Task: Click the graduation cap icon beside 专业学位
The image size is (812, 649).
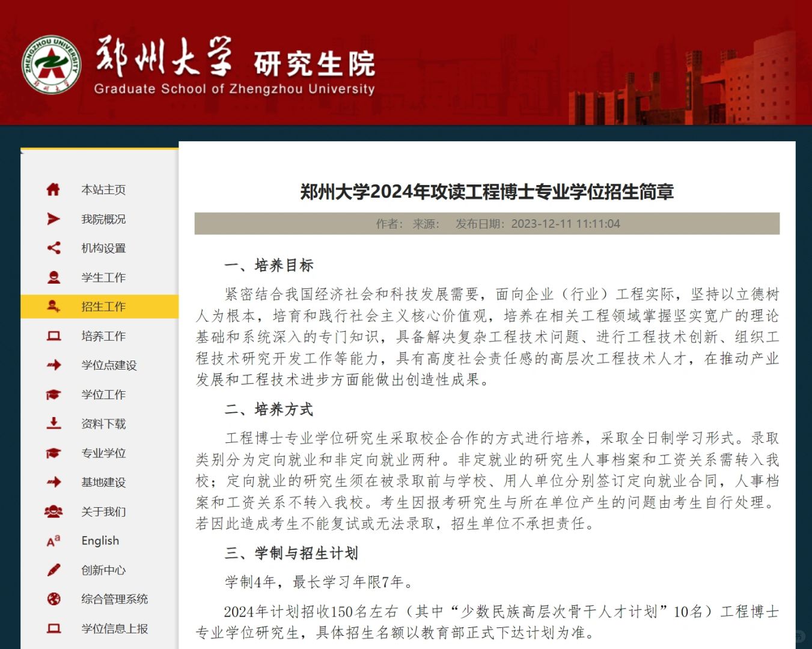Action: 53,452
